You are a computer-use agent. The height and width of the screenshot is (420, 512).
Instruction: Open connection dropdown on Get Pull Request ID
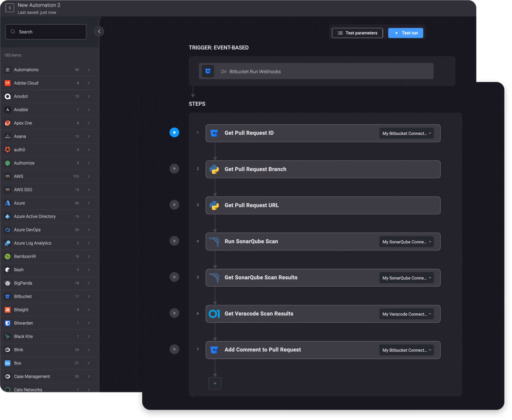coord(406,133)
